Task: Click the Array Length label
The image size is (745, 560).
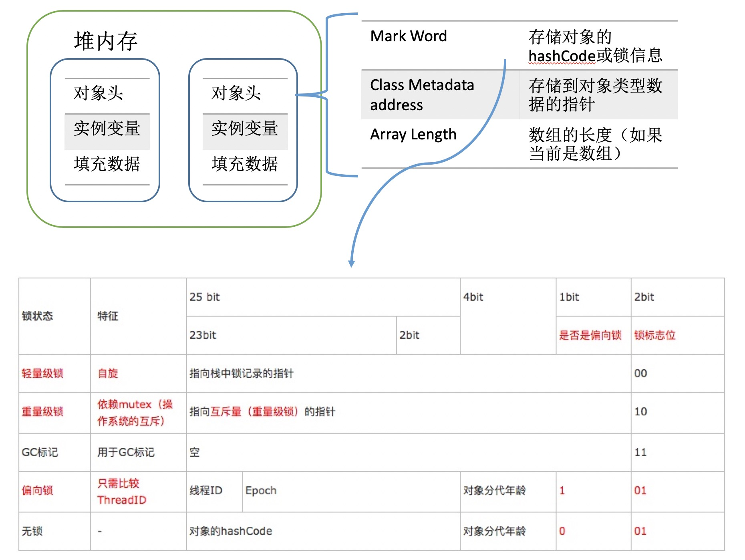Action: (413, 135)
